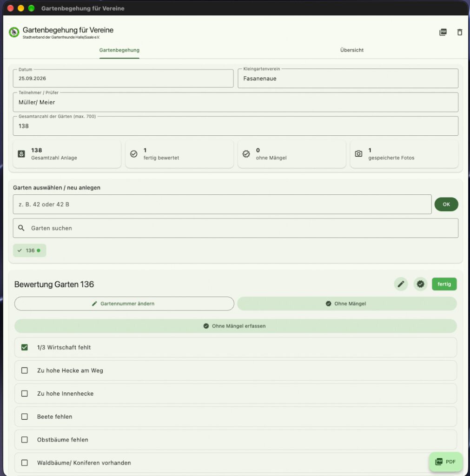Tick the Beete fehlen checkbox

tap(25, 416)
